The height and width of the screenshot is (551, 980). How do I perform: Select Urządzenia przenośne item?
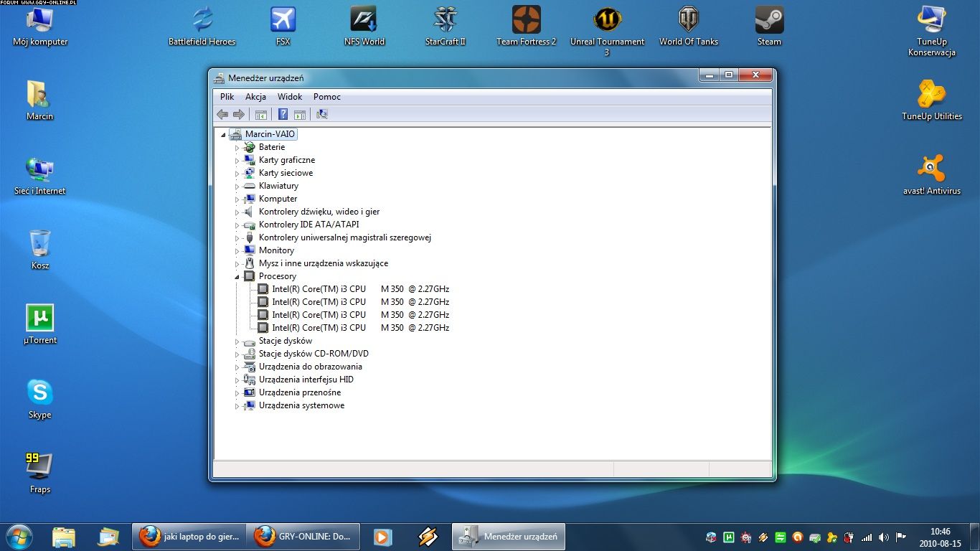[x=300, y=392]
